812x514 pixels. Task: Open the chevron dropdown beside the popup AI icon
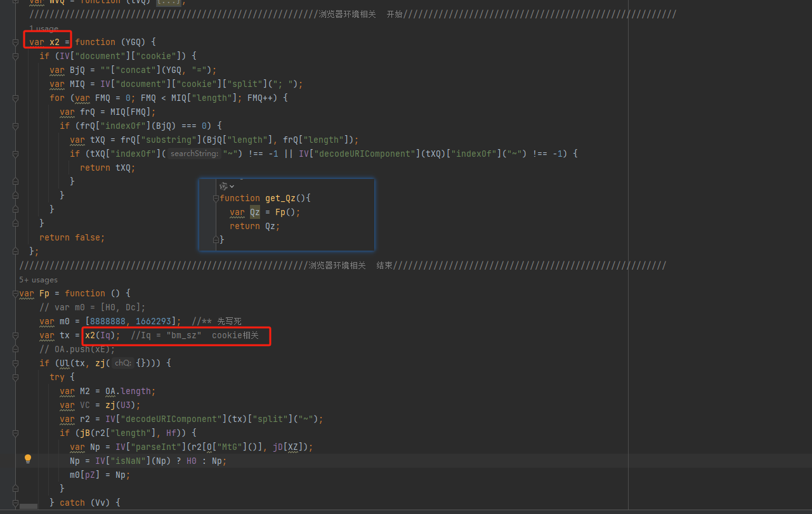pos(232,186)
